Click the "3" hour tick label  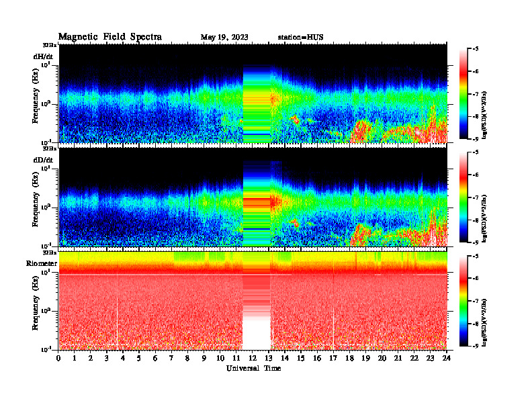click(x=107, y=359)
